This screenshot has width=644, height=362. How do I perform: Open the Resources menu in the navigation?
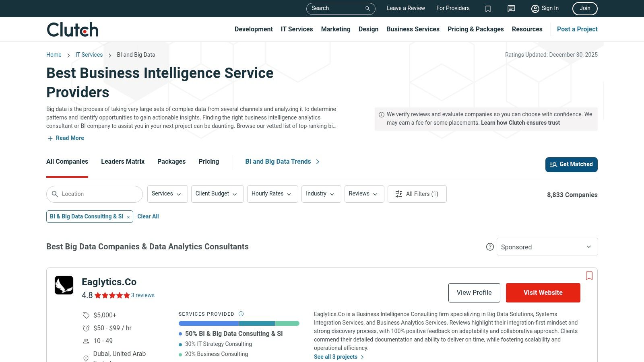(x=527, y=29)
